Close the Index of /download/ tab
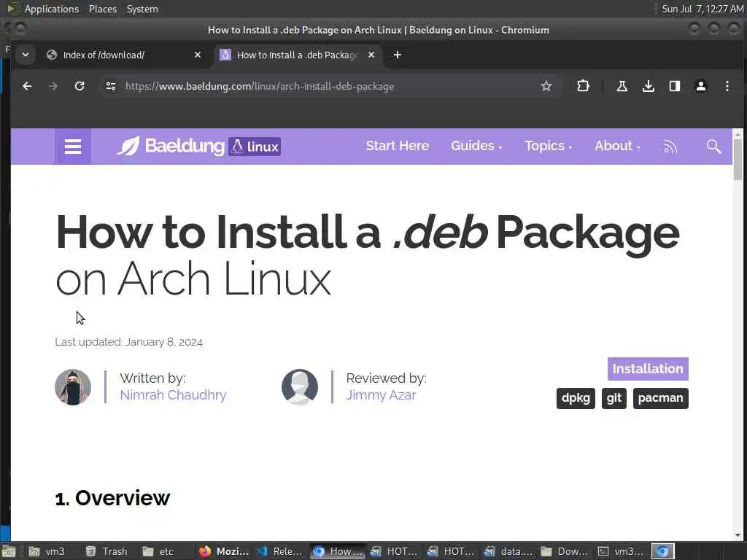Screen dimensions: 747x560 pyautogui.click(x=198, y=55)
